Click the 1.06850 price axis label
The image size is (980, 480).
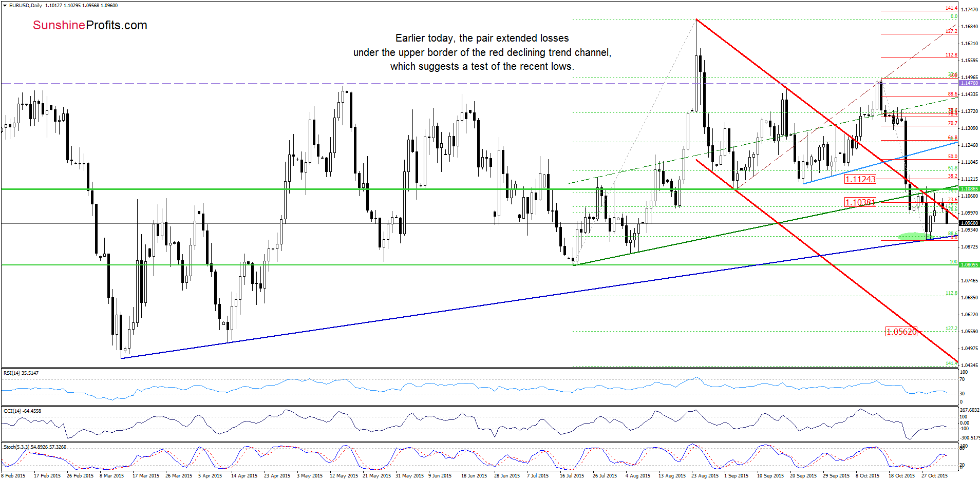[969, 298]
